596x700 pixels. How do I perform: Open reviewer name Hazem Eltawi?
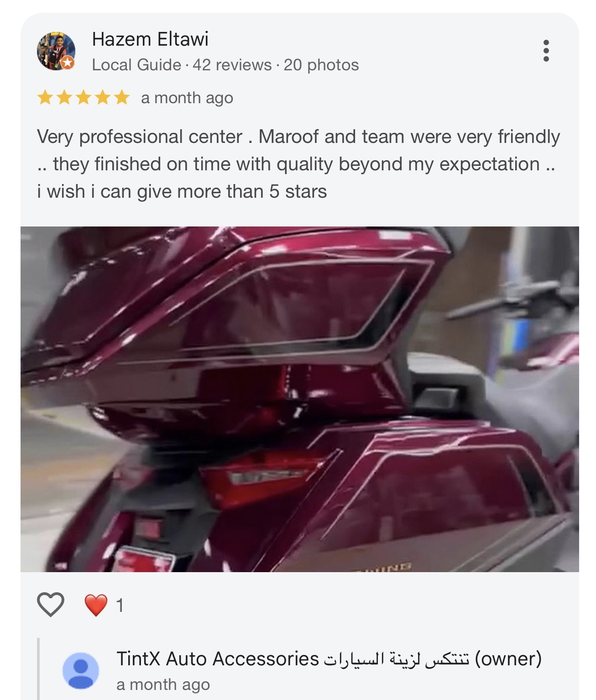pos(150,39)
